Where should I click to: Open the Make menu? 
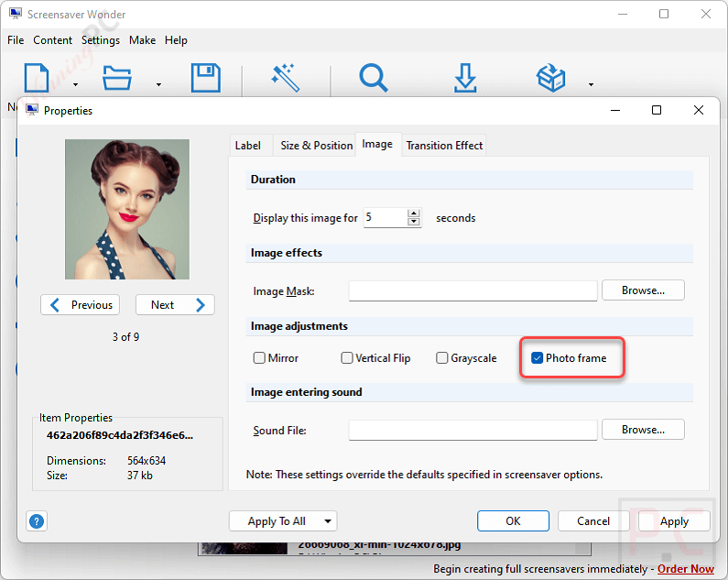pyautogui.click(x=142, y=40)
